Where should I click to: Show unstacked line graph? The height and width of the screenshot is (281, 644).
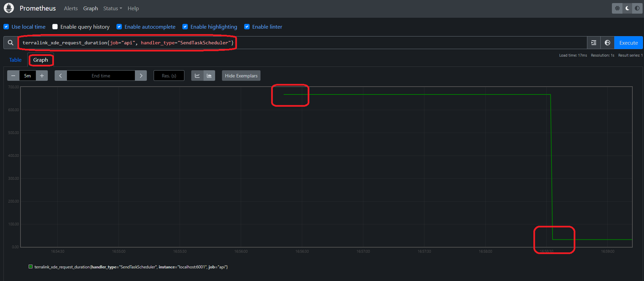[197, 76]
